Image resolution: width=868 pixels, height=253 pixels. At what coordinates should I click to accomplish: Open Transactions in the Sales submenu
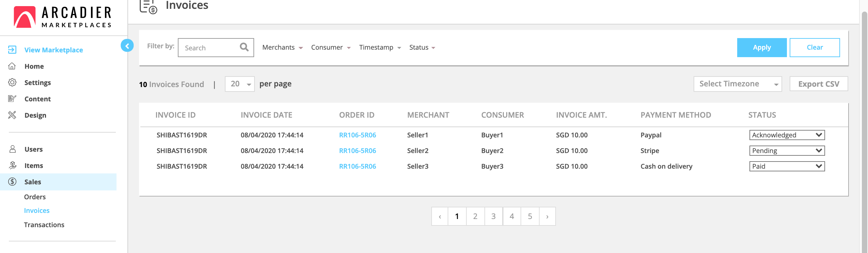point(44,225)
